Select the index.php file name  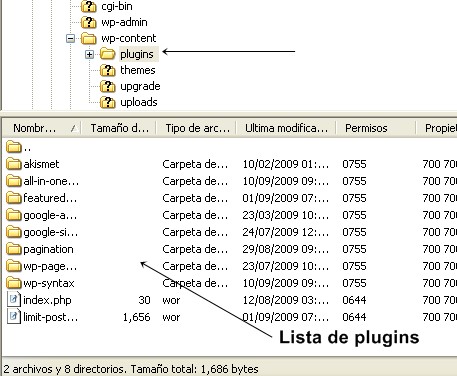click(47, 300)
